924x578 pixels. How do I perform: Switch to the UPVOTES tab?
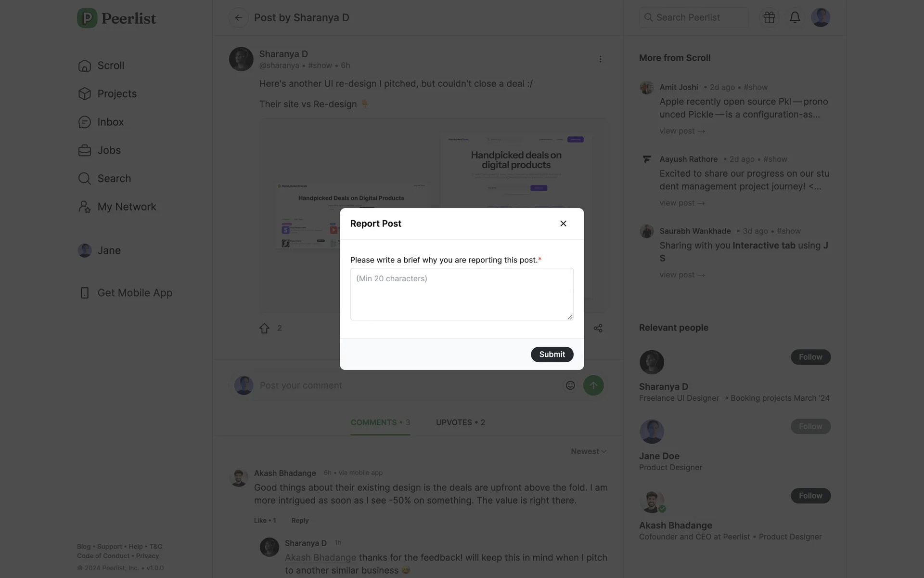(461, 422)
